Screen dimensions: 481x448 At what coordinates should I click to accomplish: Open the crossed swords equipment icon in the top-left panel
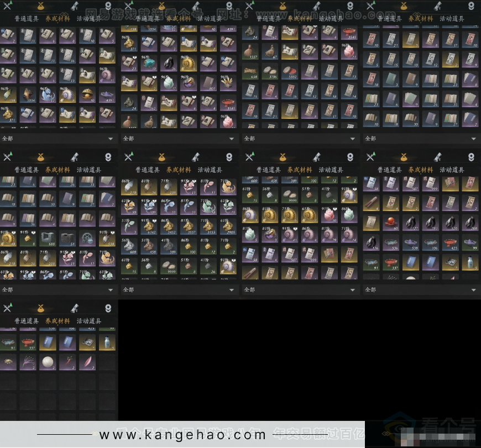7,7
